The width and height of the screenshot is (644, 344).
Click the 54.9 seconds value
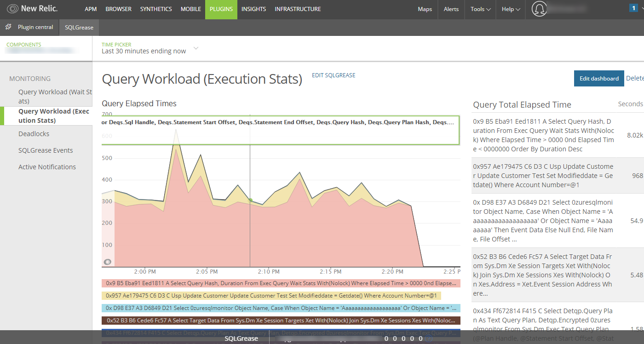pyautogui.click(x=637, y=221)
